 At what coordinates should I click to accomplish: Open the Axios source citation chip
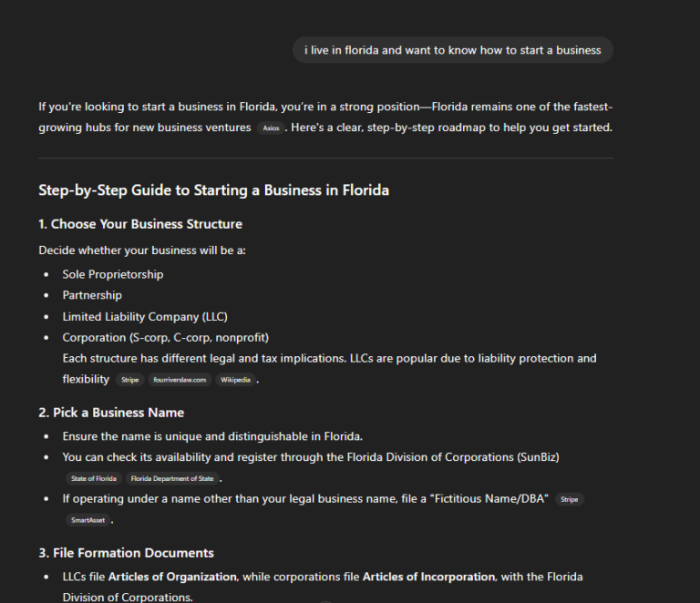(271, 128)
